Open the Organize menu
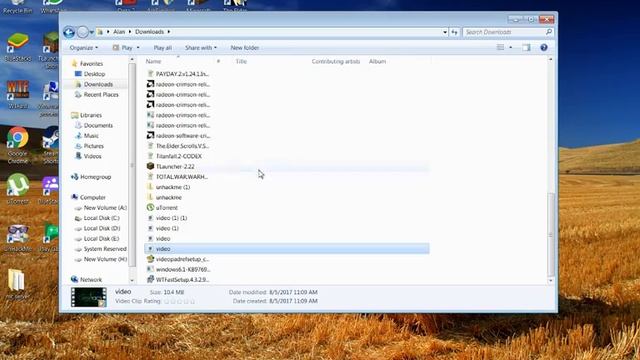This screenshot has height=360, width=640. pyautogui.click(x=84, y=48)
